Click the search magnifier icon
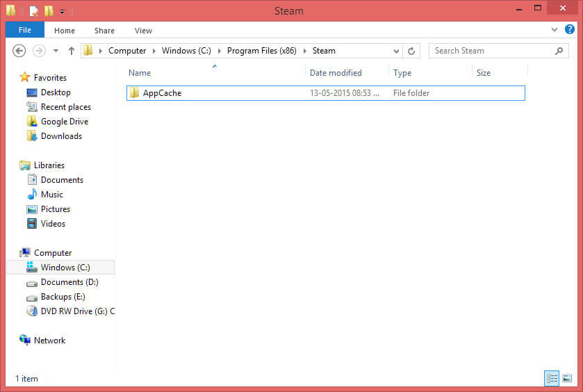583x392 pixels. tap(559, 51)
